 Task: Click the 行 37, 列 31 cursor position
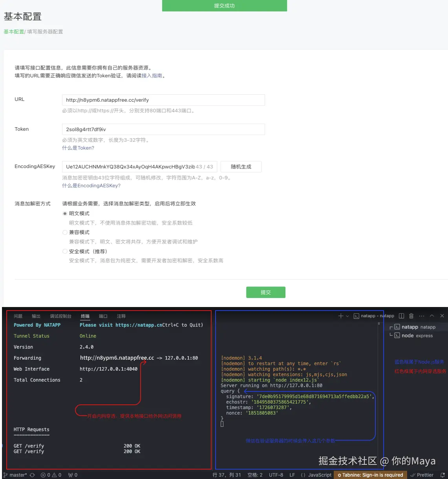[x=227, y=475]
